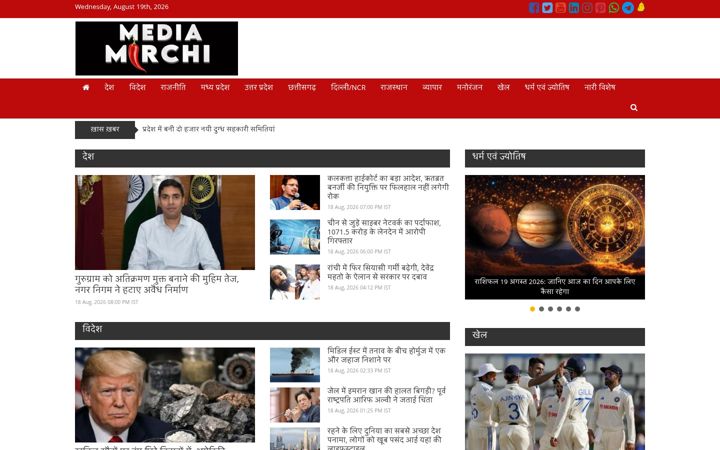Viewport: 720px width, 450px height.
Task: Open the Facebook social icon
Action: [x=534, y=8]
